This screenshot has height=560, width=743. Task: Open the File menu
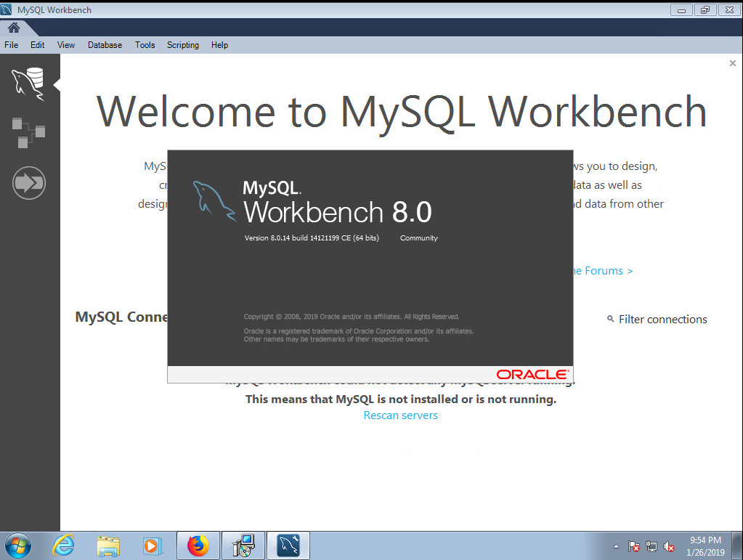tap(11, 45)
